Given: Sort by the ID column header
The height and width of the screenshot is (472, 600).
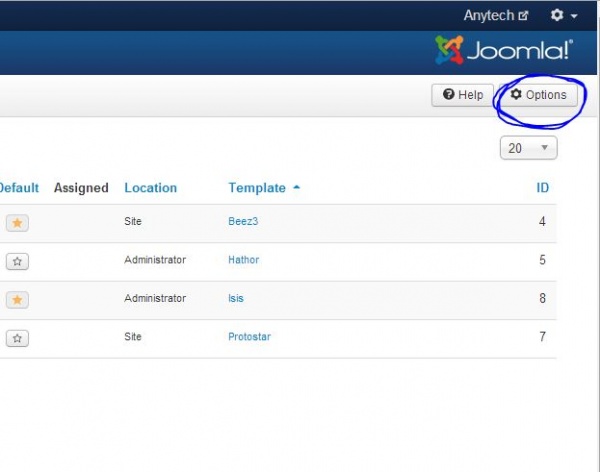Looking at the screenshot, I should 543,188.
